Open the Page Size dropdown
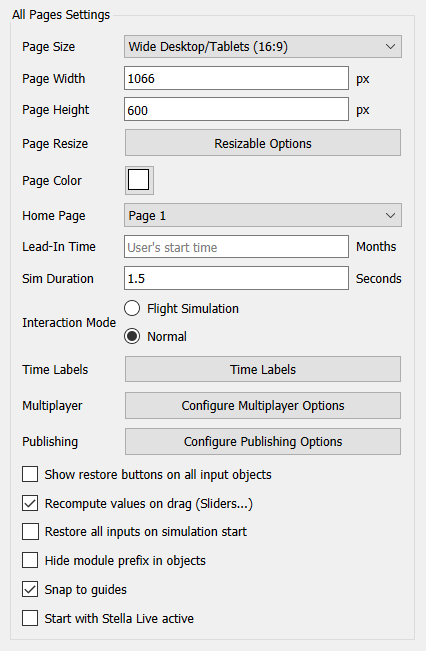 [x=262, y=46]
